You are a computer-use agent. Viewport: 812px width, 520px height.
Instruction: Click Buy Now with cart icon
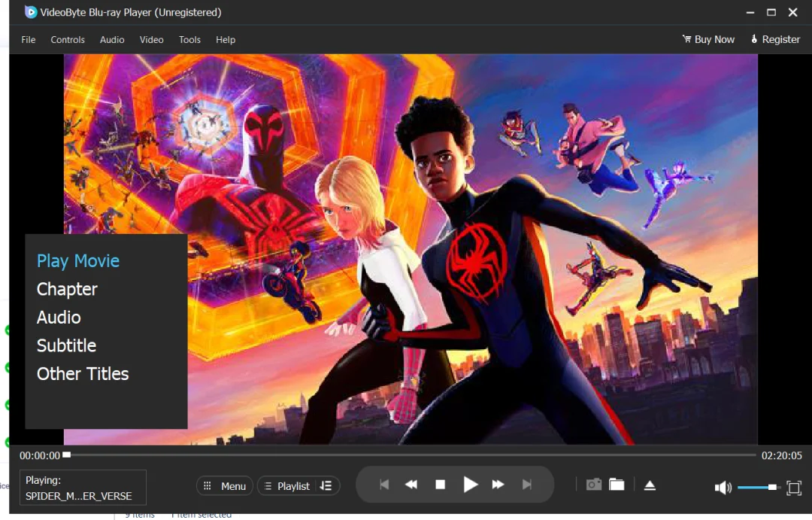[708, 39]
